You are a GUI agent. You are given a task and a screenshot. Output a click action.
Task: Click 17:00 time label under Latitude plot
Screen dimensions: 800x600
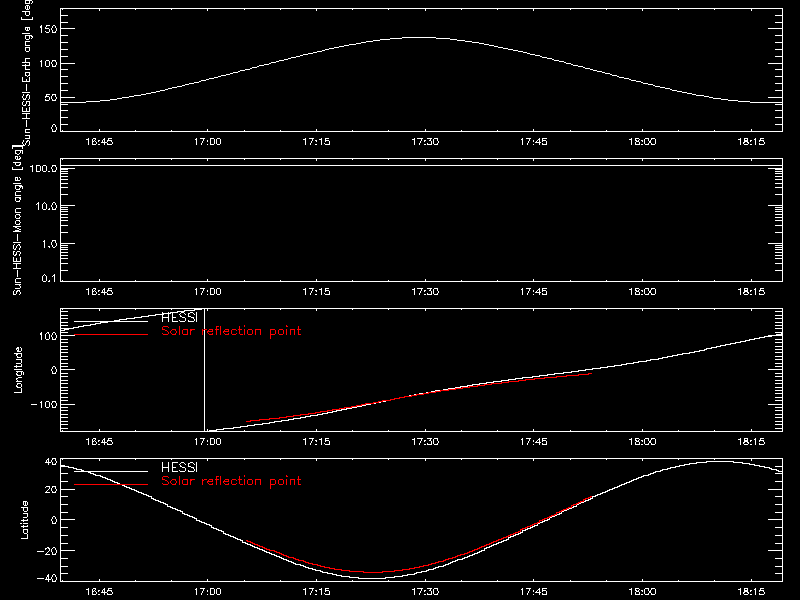coord(208,592)
